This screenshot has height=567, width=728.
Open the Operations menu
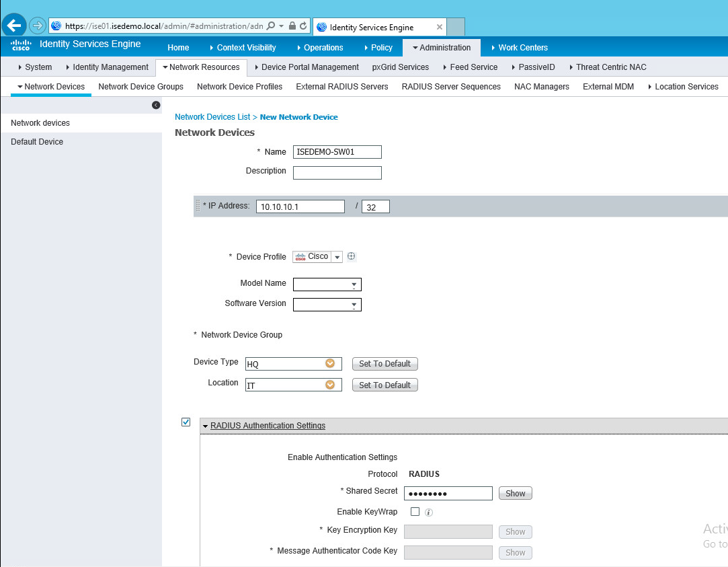pos(321,47)
